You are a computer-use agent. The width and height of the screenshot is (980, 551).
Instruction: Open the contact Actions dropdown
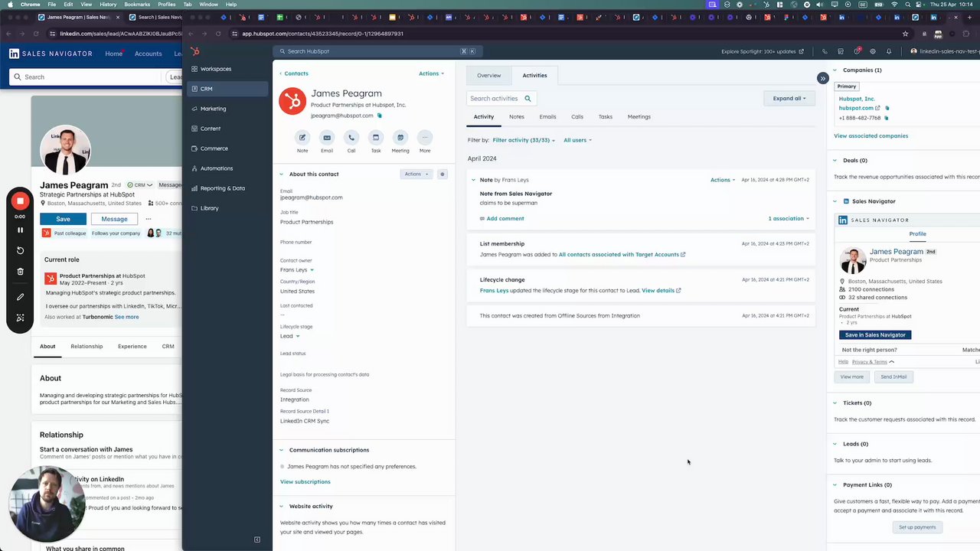click(x=431, y=73)
